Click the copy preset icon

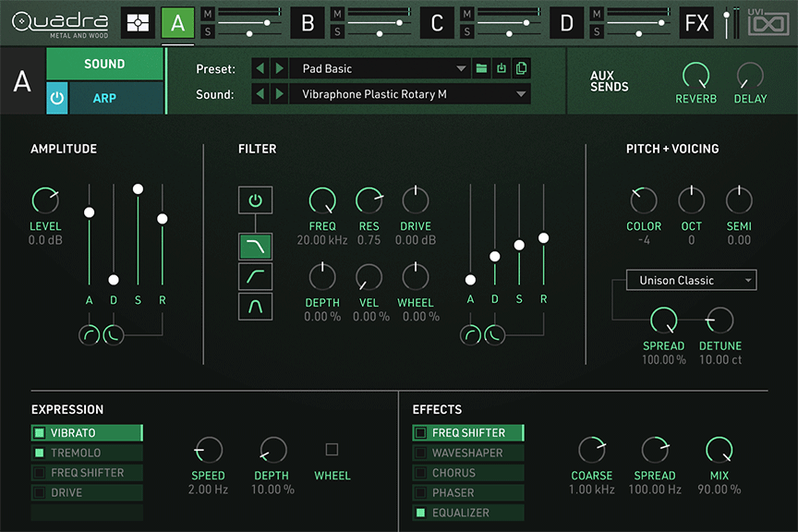pos(522,68)
